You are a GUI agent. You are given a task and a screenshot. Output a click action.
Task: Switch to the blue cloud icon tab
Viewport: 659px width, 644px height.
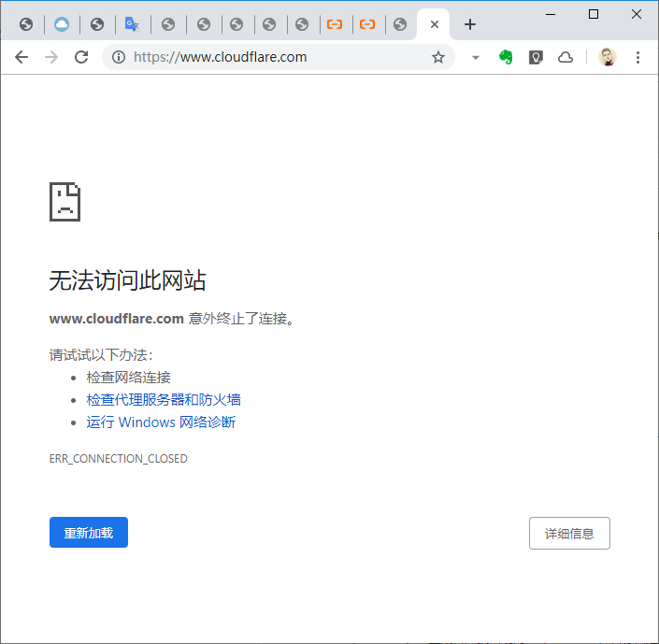(x=62, y=24)
